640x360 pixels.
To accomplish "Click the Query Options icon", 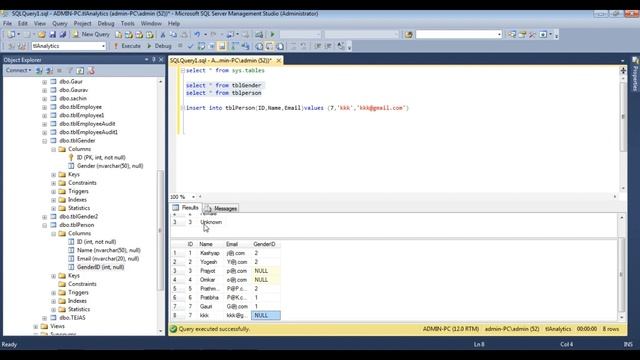I will click(x=212, y=46).
